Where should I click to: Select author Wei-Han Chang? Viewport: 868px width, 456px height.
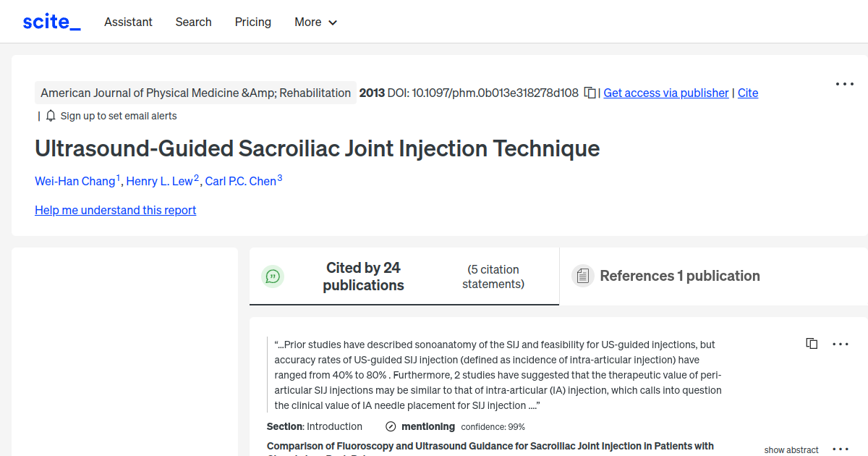[x=75, y=181]
